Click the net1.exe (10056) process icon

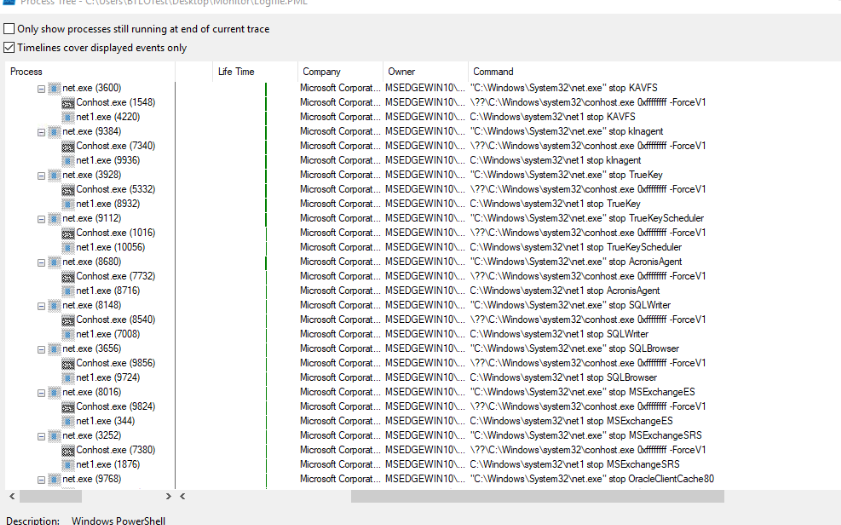[68, 247]
